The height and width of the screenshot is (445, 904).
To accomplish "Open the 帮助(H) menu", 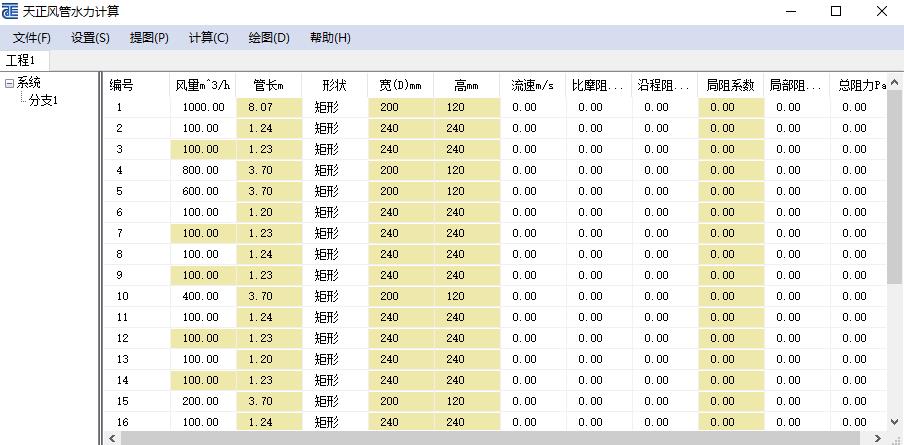I will pos(330,38).
